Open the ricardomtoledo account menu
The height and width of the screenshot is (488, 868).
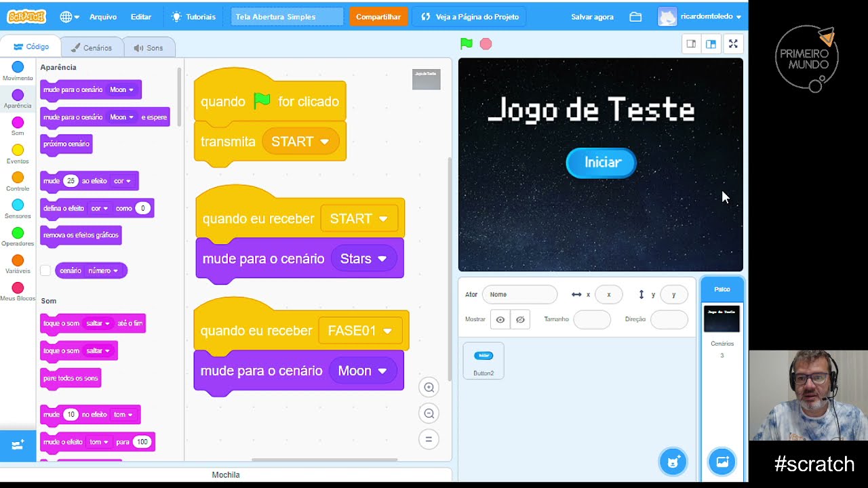[699, 17]
